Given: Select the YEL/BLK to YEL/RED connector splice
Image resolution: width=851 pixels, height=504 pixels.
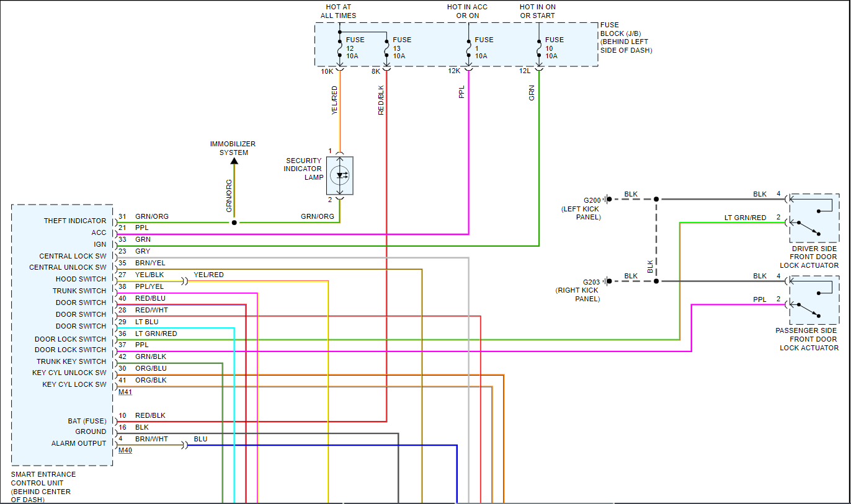Looking at the screenshot, I should pyautogui.click(x=184, y=281).
